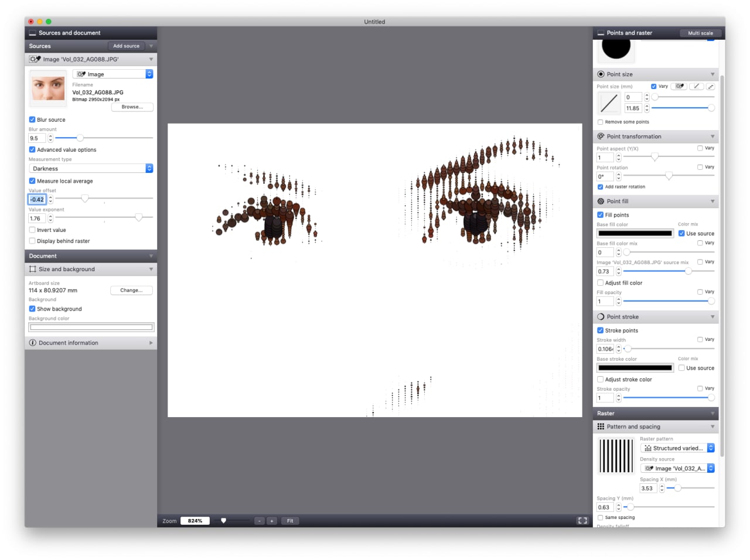
Task: Collapse the Point size section arrow
Action: pyautogui.click(x=712, y=74)
